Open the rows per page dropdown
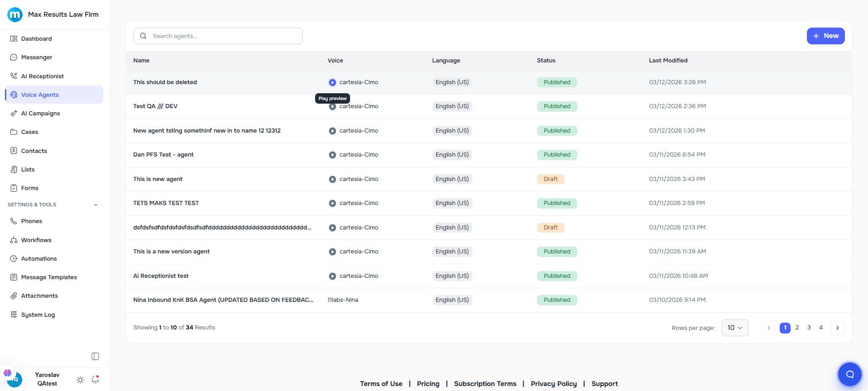Image resolution: width=868 pixels, height=391 pixels. [734, 328]
